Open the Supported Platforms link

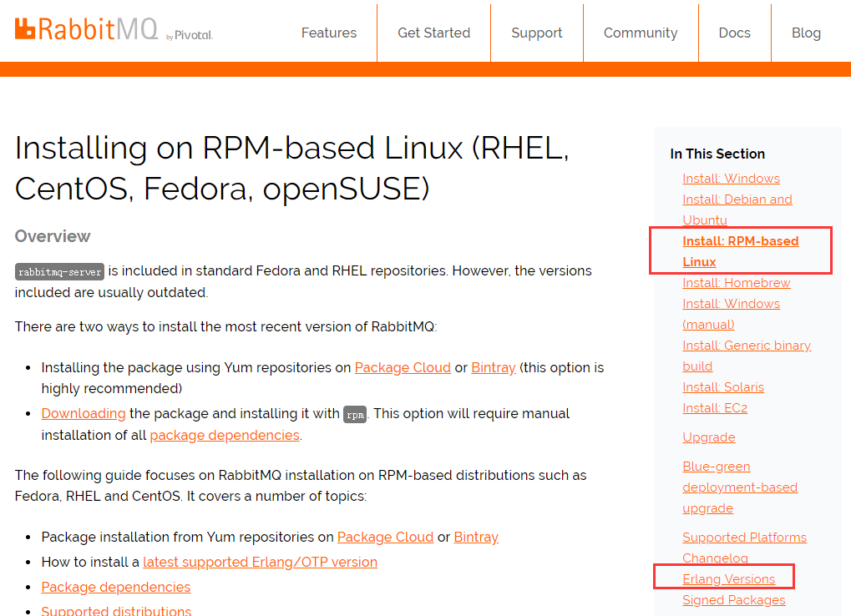coord(744,538)
